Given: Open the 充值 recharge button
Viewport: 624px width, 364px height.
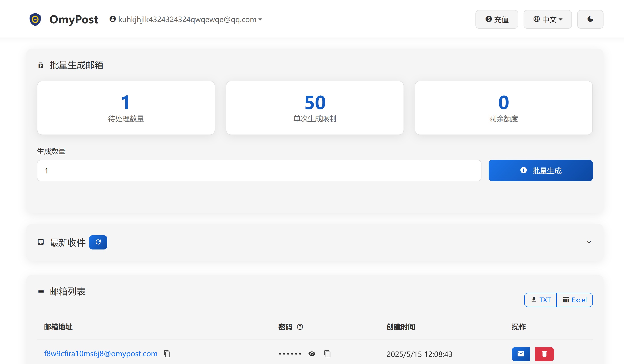Looking at the screenshot, I should (x=496, y=19).
